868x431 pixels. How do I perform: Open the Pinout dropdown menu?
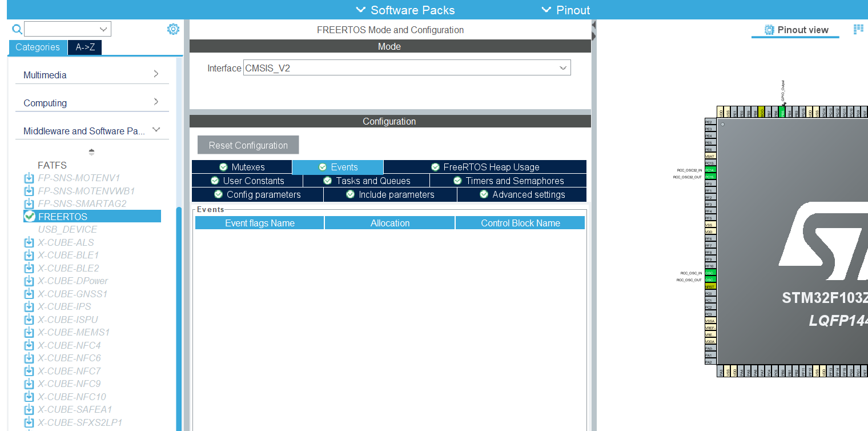coord(565,10)
